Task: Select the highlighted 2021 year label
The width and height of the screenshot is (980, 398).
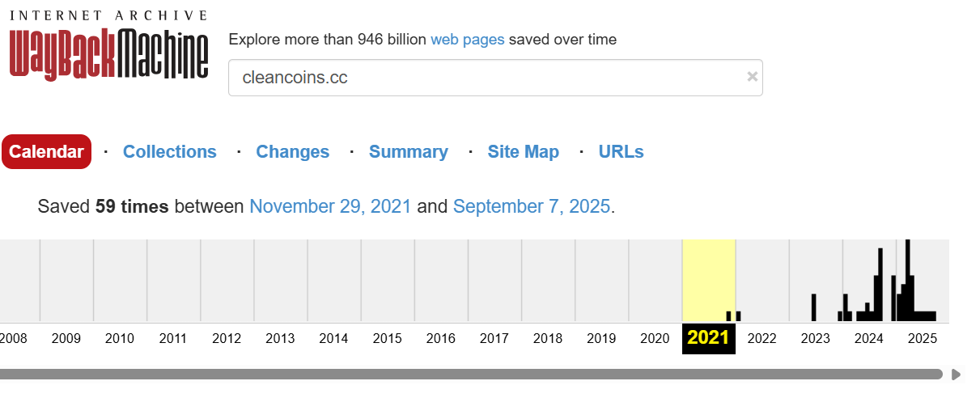Action: (708, 338)
